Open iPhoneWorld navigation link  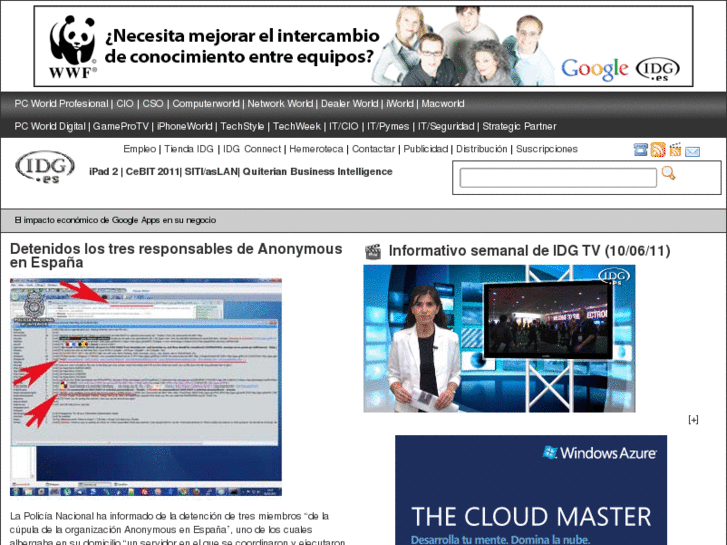pos(184,126)
